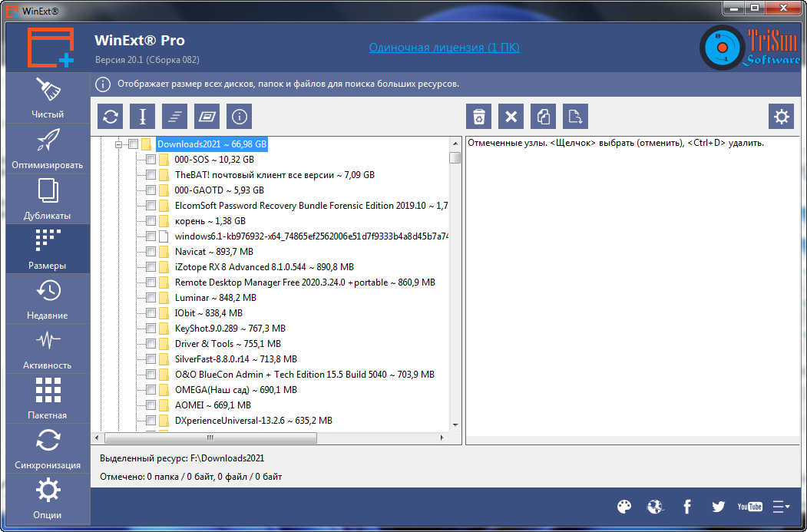Click the copy documents icon
This screenshot has width=807, height=532.
[x=543, y=117]
